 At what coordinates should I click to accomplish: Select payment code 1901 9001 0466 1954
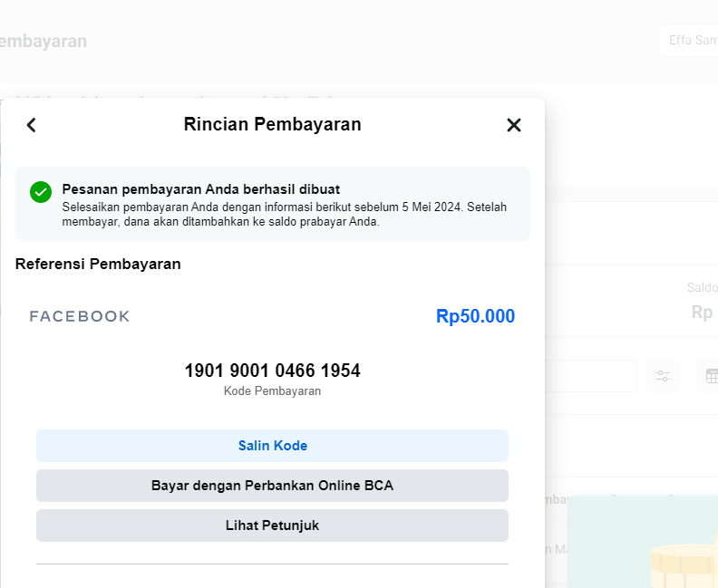[x=273, y=371]
